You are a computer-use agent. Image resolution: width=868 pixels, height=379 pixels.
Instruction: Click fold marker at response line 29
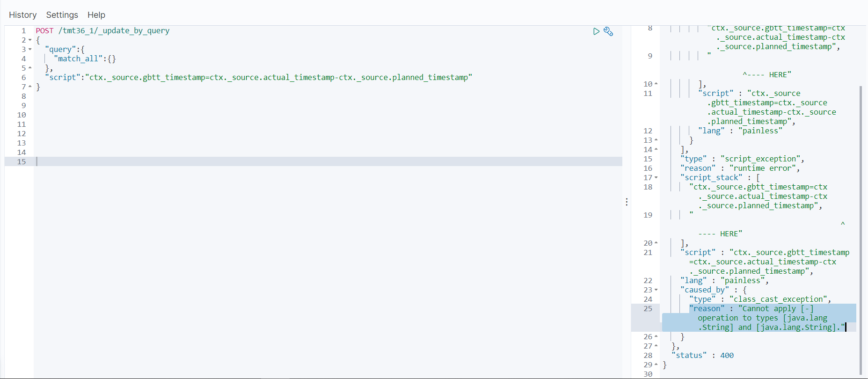pyautogui.click(x=656, y=365)
